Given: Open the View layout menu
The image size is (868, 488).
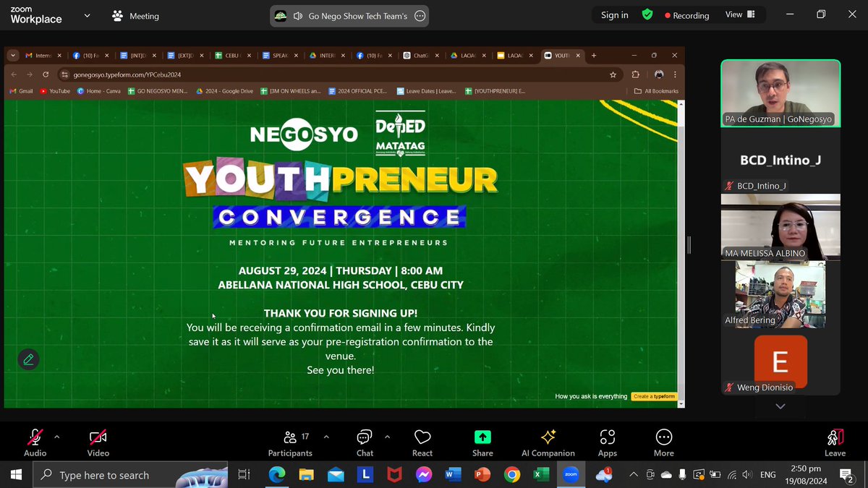Looking at the screenshot, I should tap(740, 14).
